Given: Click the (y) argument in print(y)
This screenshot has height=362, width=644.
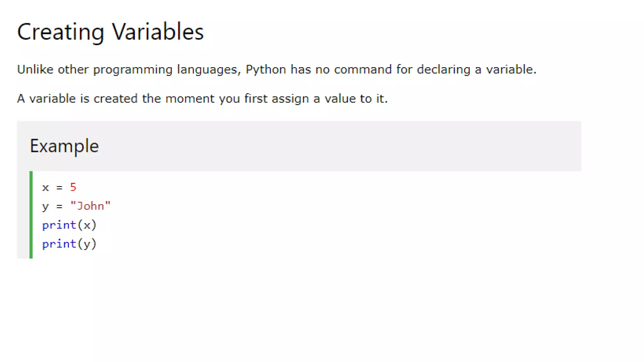Looking at the screenshot, I should tap(87, 244).
